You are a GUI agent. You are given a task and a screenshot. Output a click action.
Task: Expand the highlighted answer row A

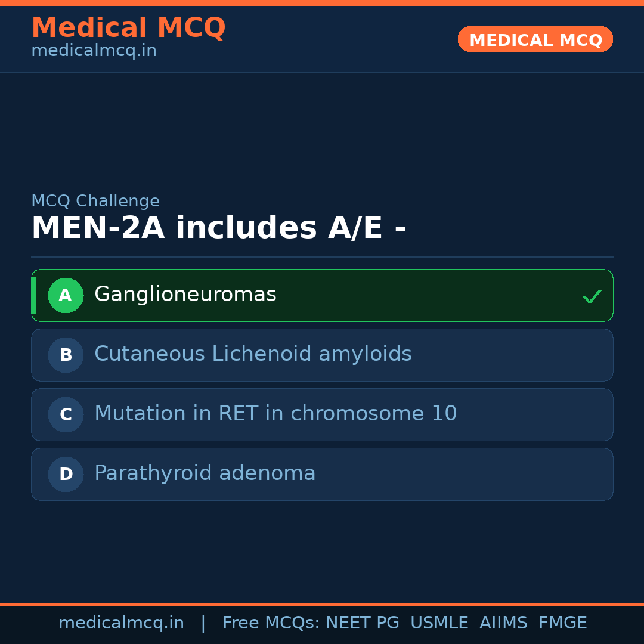point(322,295)
